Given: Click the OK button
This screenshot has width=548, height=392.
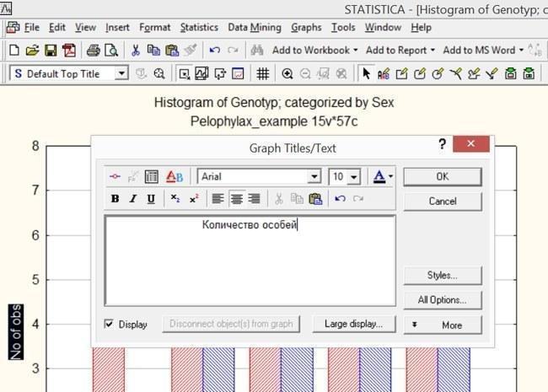Looking at the screenshot, I should click(443, 176).
